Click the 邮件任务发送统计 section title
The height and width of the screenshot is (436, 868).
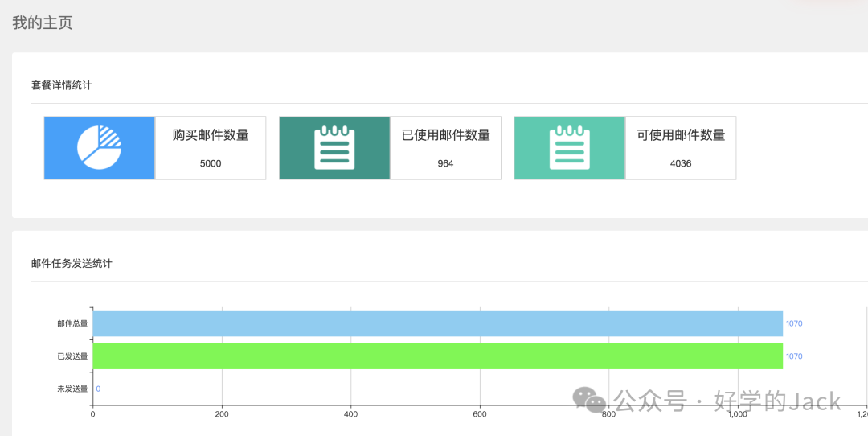(x=72, y=264)
